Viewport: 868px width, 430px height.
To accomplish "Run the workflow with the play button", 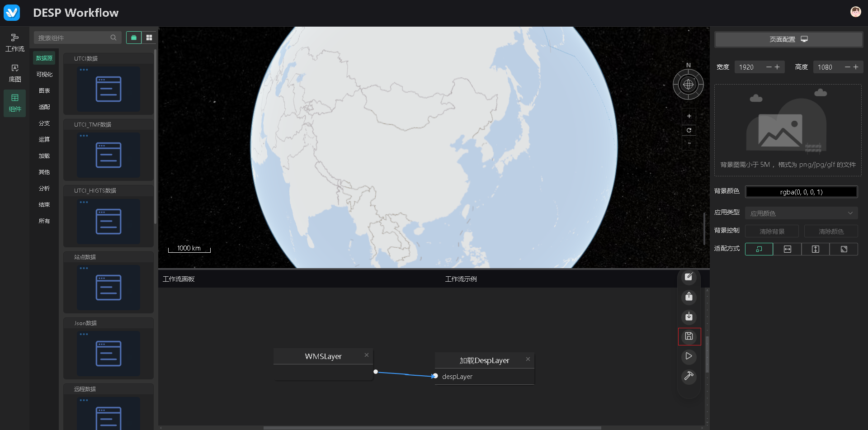I will click(689, 356).
